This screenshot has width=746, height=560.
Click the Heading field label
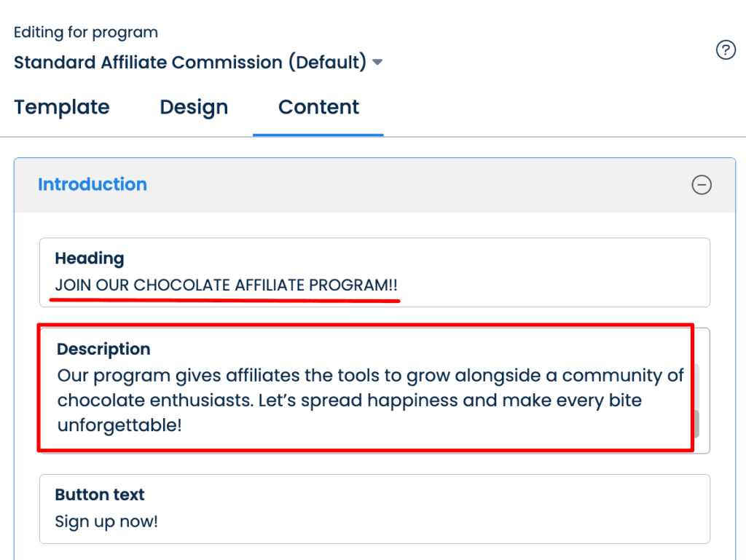tap(90, 259)
